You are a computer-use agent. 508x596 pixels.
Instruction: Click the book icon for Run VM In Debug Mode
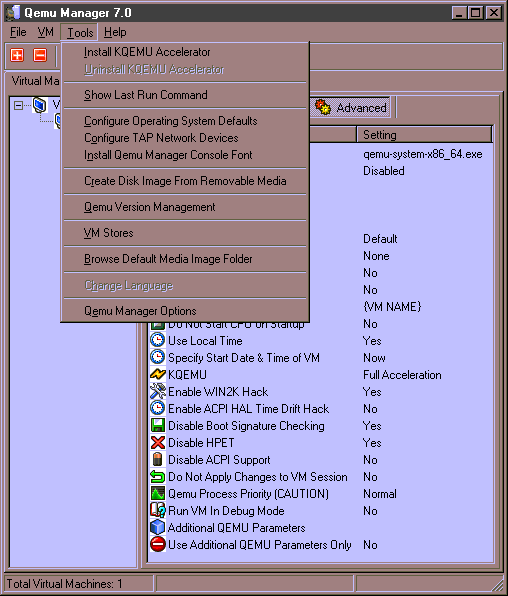pyautogui.click(x=157, y=510)
